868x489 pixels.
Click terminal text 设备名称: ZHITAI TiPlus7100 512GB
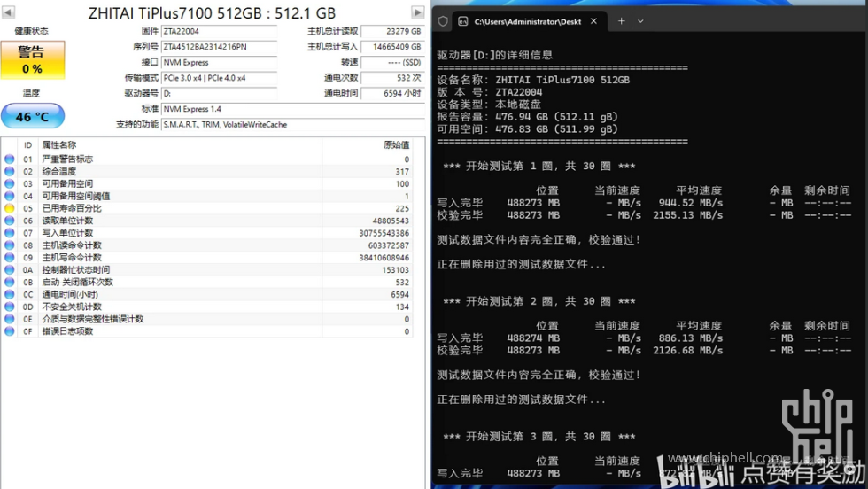coord(533,80)
